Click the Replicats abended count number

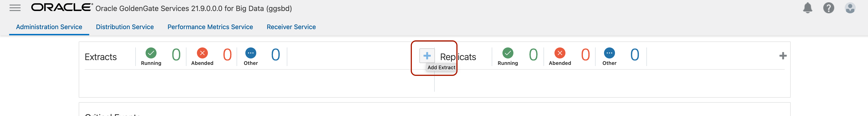[x=585, y=55]
